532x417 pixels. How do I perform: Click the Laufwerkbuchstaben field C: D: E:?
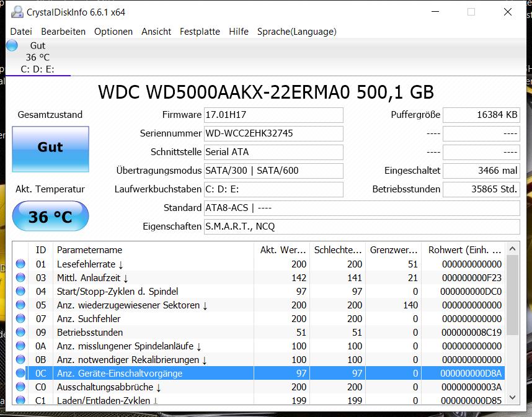pos(273,189)
